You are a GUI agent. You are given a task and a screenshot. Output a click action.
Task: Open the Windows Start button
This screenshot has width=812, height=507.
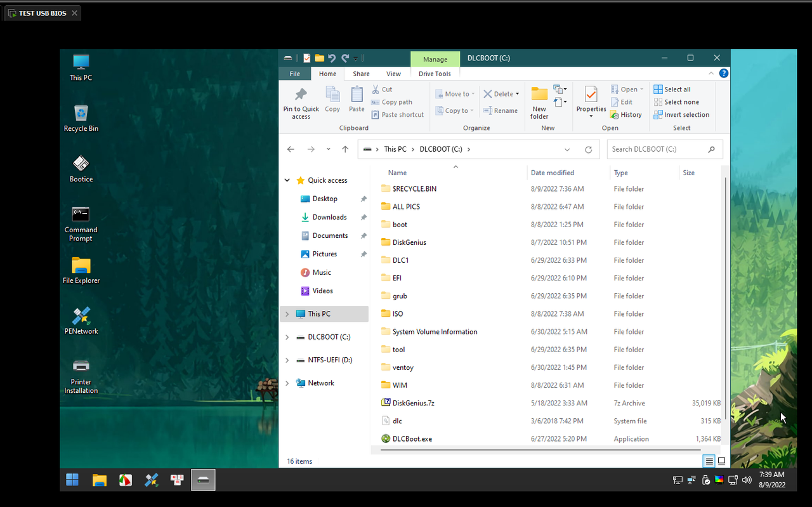[72, 480]
